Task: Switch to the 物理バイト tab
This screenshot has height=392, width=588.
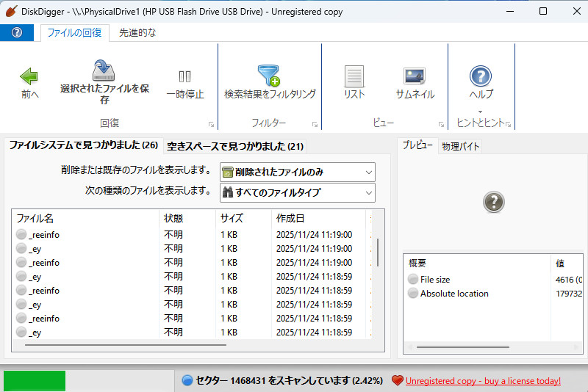Action: (x=461, y=146)
